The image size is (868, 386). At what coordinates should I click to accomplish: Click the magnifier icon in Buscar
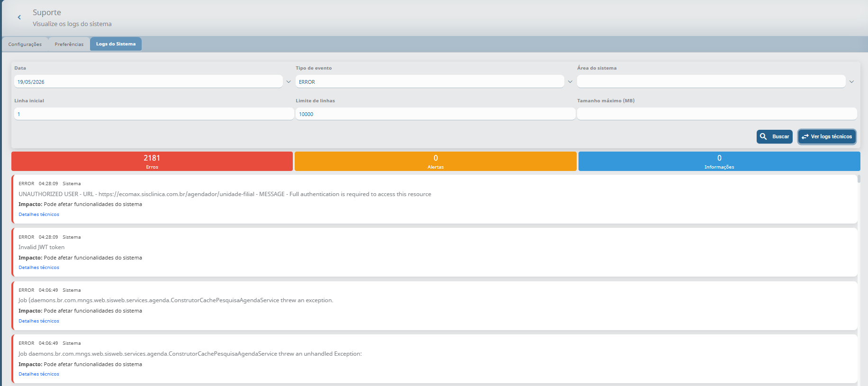click(763, 136)
